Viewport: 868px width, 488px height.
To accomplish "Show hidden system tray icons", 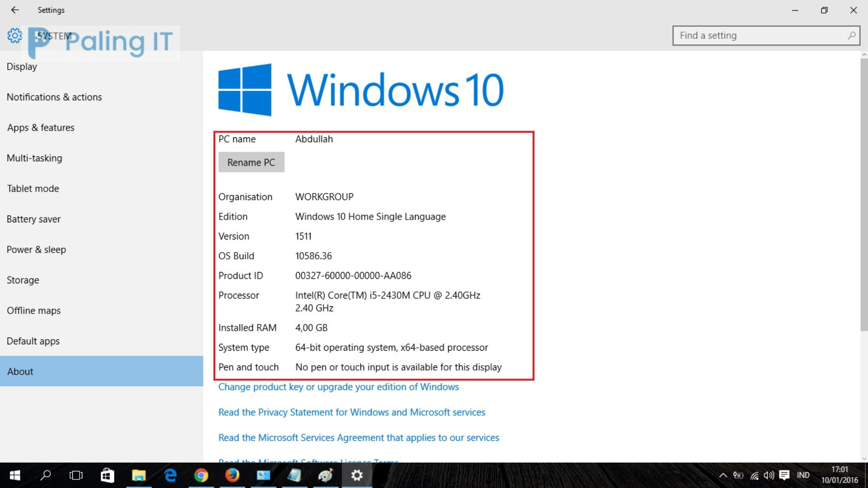I will [x=723, y=475].
